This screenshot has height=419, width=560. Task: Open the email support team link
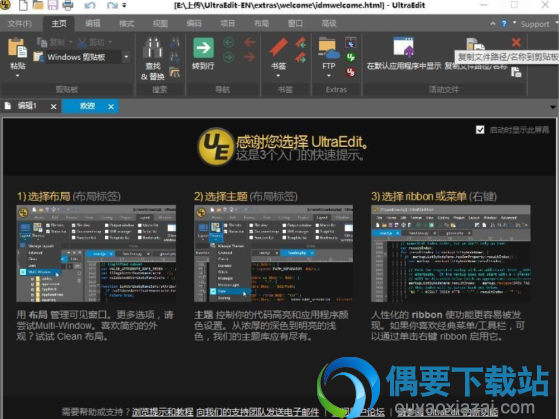(x=258, y=412)
